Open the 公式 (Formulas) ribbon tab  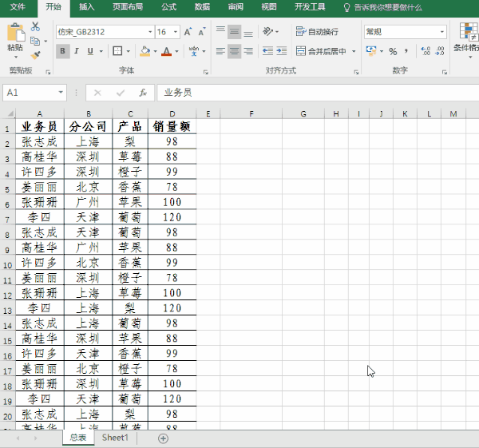coord(168,7)
